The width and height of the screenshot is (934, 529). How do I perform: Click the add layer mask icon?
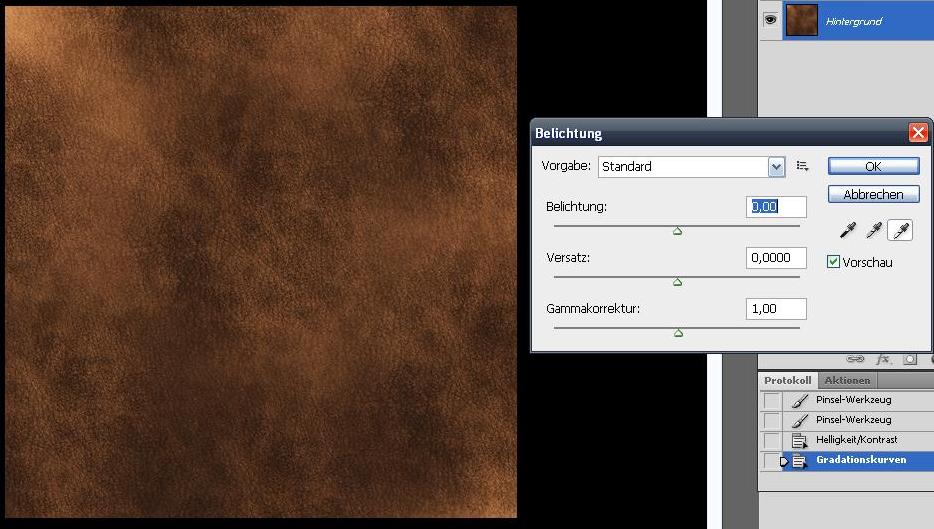pos(910,359)
